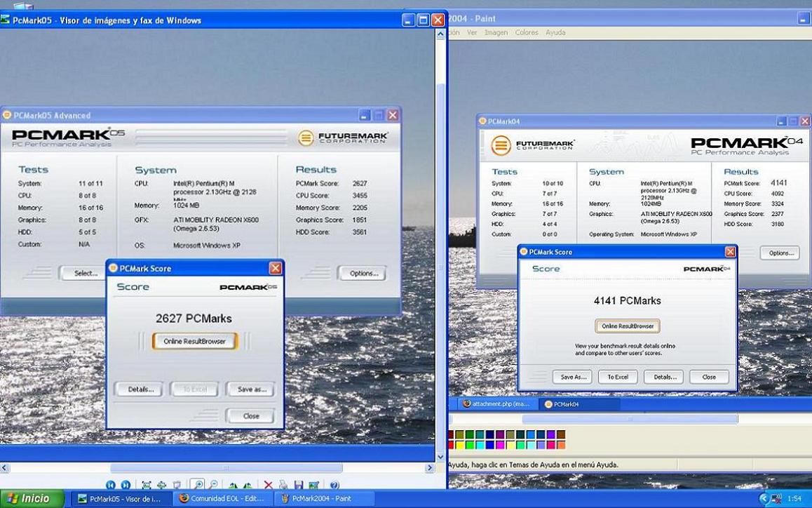Viewport: 812px width, 508px height.
Task: Click the Best Fit icon in viewer toolbar
Action: pos(147,485)
